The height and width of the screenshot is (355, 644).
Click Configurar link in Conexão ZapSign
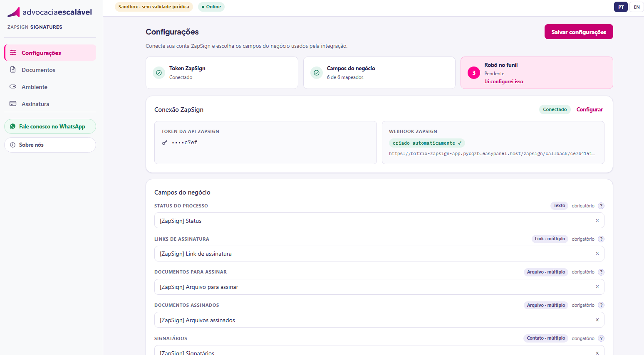coord(590,110)
